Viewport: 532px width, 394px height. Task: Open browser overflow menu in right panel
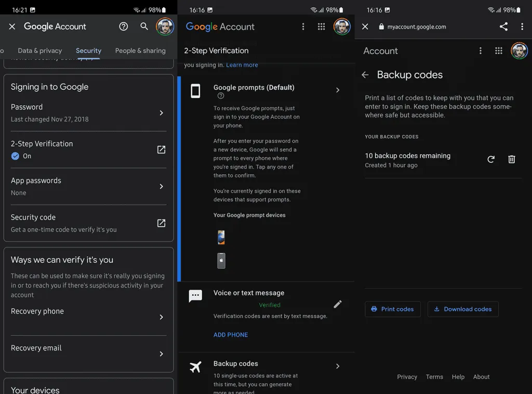point(522,26)
